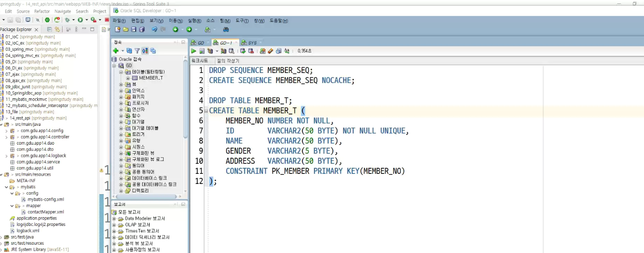The height and width of the screenshot is (253, 644).
Task: Open the 편집(E) menu
Action: 138,21
